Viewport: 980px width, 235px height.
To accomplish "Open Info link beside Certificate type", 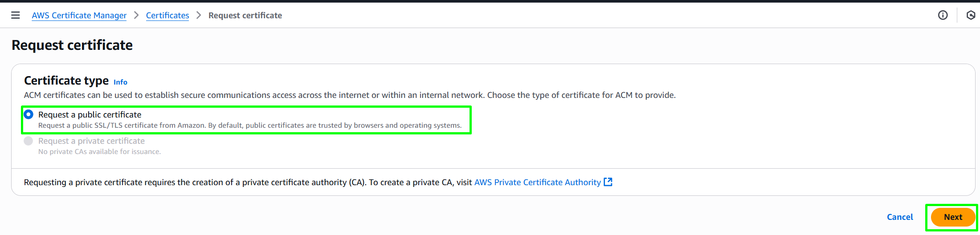I will pyautogui.click(x=120, y=82).
